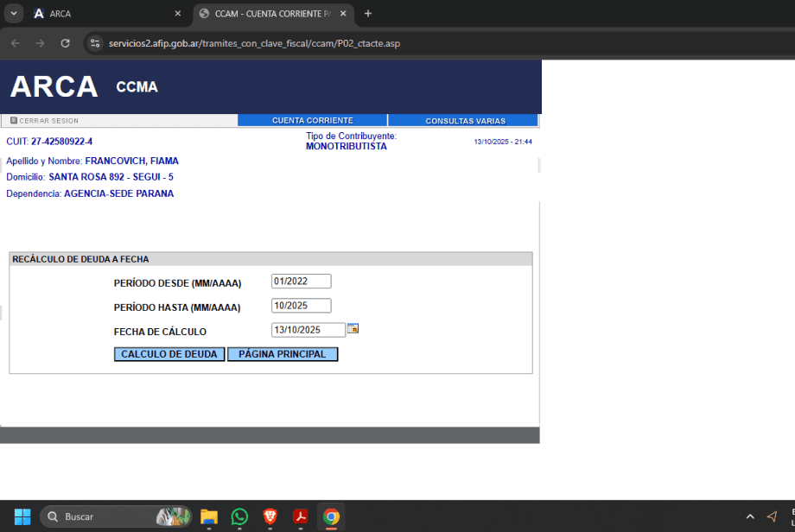Screen dimensions: 795x532
Task: Click the location arrow icon in system tray
Action: coord(773,516)
